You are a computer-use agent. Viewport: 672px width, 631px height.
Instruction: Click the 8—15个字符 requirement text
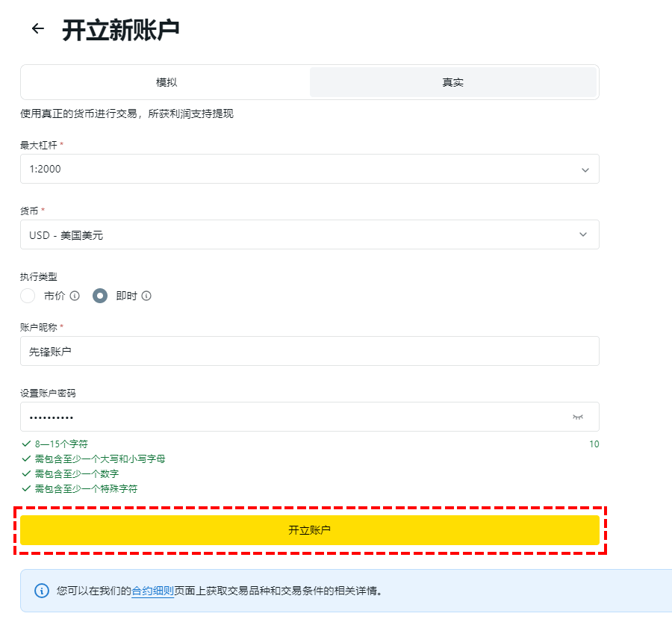tap(61, 444)
